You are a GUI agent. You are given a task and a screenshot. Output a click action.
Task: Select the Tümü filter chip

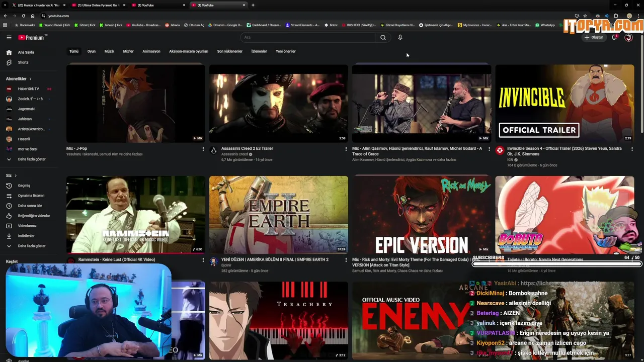coord(74,51)
